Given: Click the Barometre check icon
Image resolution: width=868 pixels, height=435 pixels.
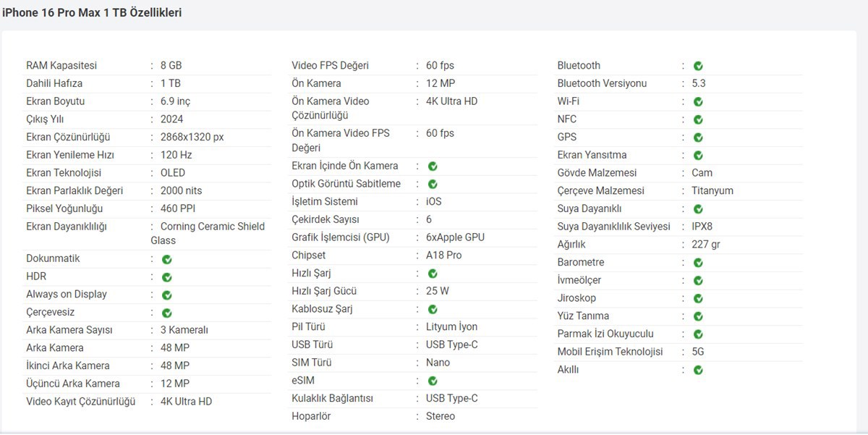Looking at the screenshot, I should tap(698, 263).
